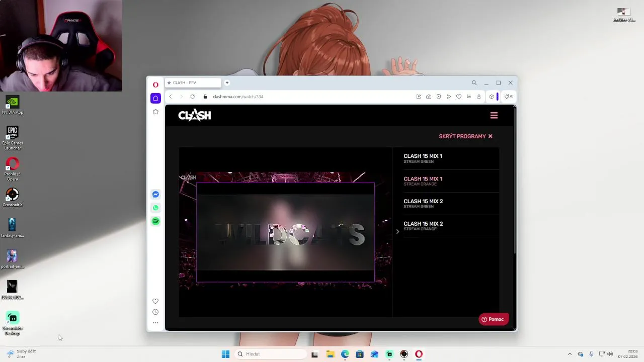Open the Opera AI assistant button
The height and width of the screenshot is (362, 644).
pyautogui.click(x=509, y=97)
